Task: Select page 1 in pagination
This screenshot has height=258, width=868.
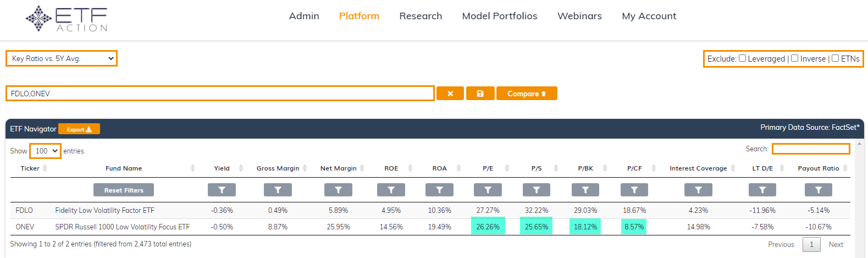Action: coord(811,244)
